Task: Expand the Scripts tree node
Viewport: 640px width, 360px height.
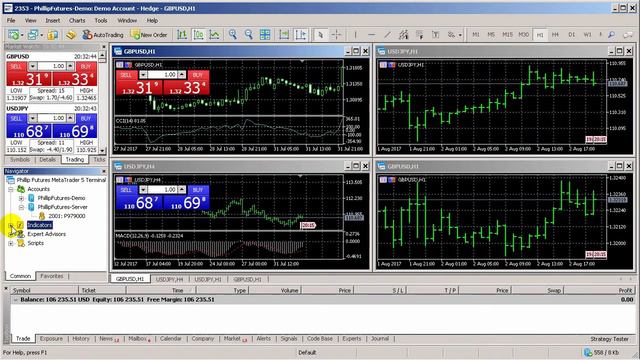Action: [11, 243]
